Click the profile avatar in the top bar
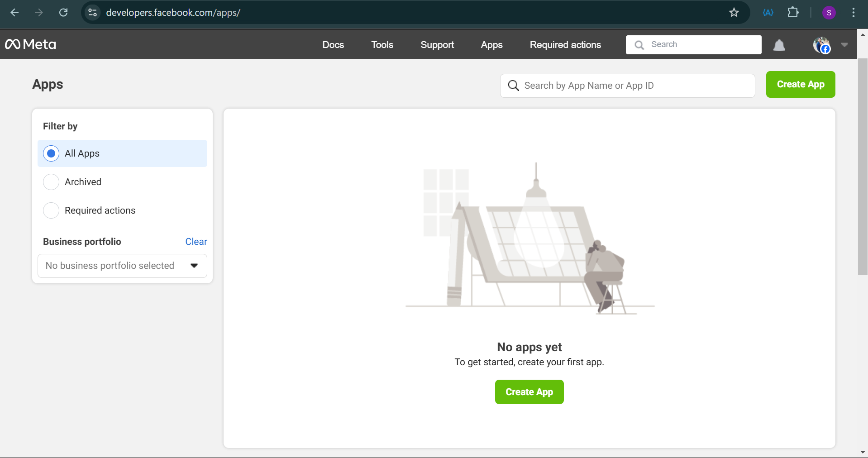Viewport: 868px width, 458px height. [821, 45]
